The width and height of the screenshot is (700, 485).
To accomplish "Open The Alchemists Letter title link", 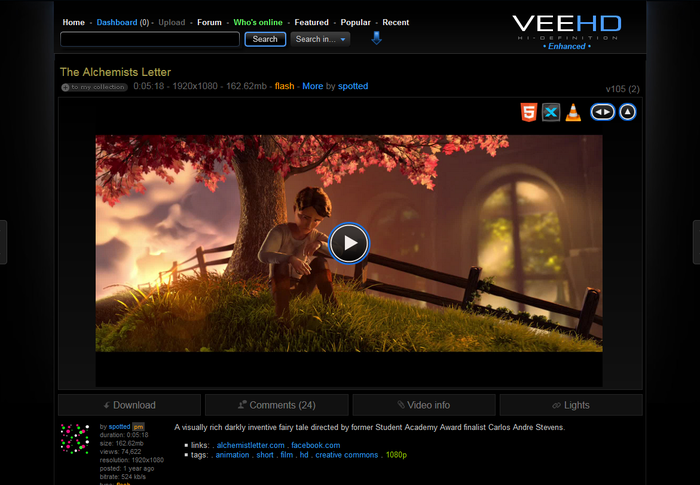I will tap(115, 72).
